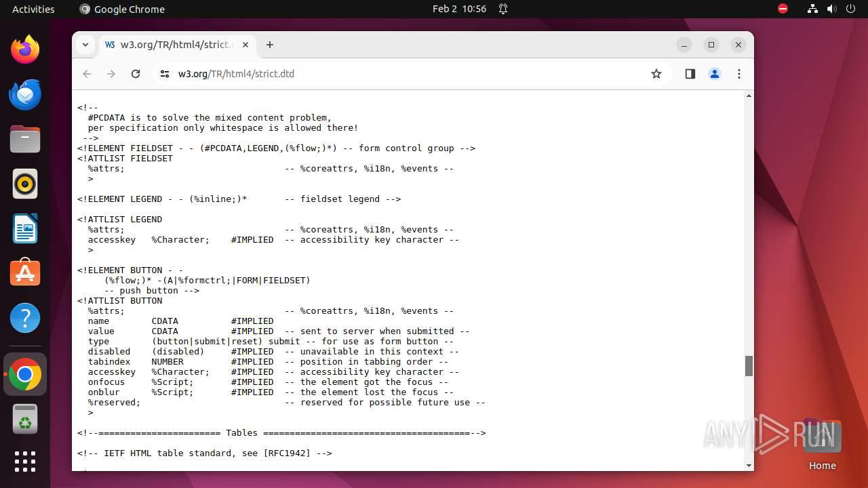The height and width of the screenshot is (488, 868).
Task: Open Chrome profile avatar menu
Action: pyautogui.click(x=715, y=74)
